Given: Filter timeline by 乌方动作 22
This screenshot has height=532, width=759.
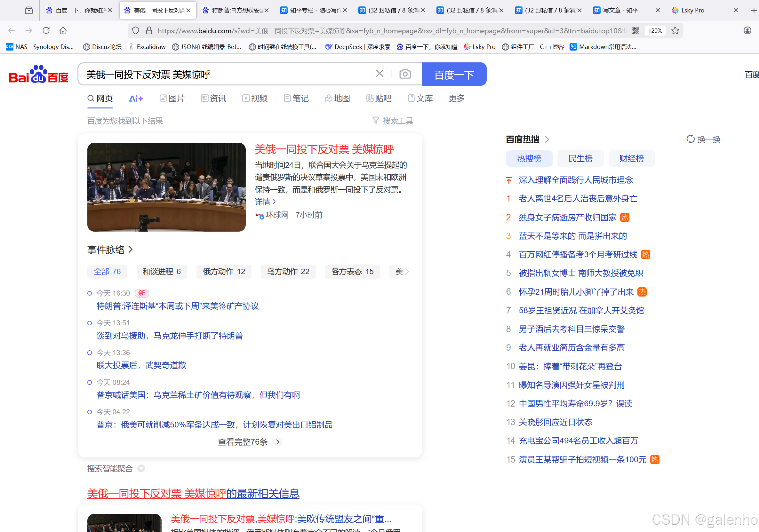Looking at the screenshot, I should pos(288,272).
